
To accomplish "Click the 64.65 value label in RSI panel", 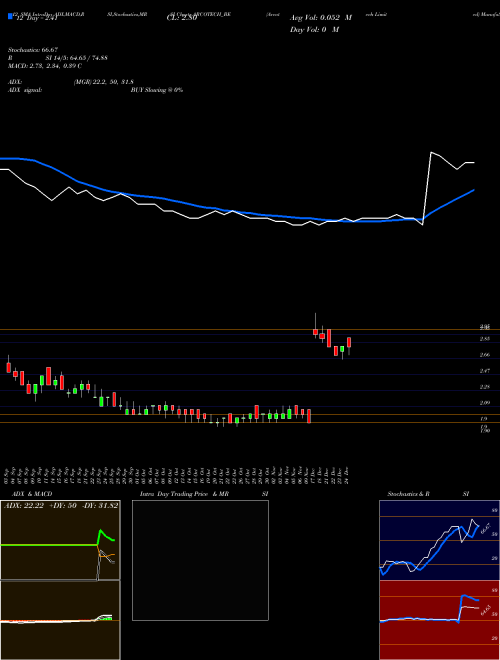I will tap(485, 609).
